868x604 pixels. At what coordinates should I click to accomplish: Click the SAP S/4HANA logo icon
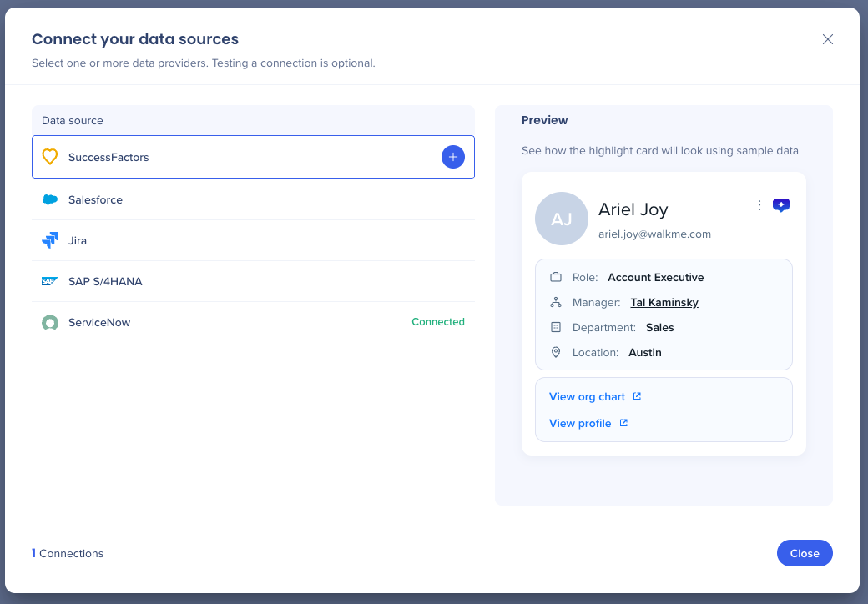coord(50,281)
